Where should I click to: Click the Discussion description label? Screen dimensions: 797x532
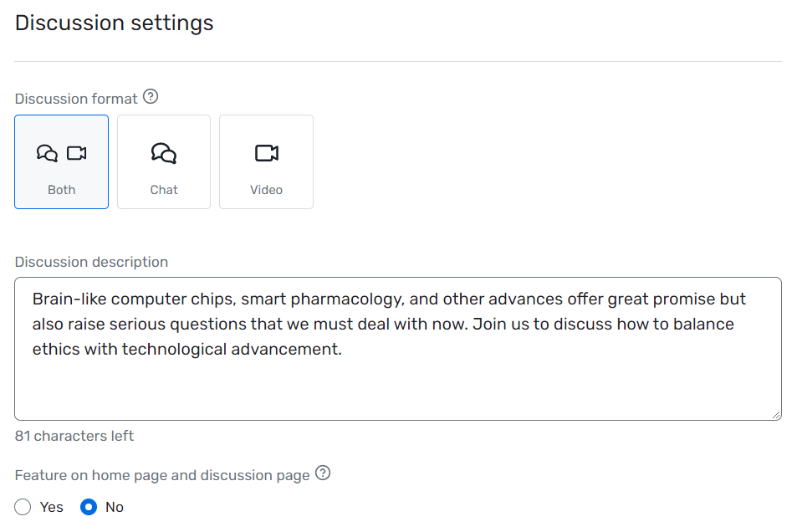pyautogui.click(x=91, y=262)
